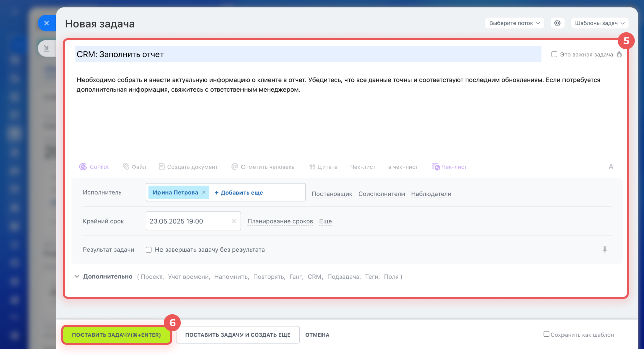The width and height of the screenshot is (644, 357).
Task: Mention a person with Отметить человека
Action: click(x=263, y=167)
